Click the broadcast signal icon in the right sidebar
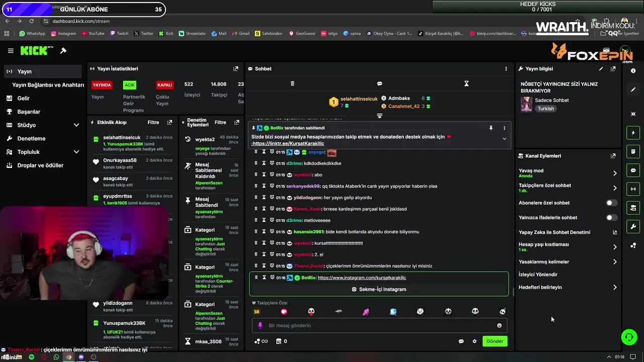The width and height of the screenshot is (644, 362). pos(633,189)
